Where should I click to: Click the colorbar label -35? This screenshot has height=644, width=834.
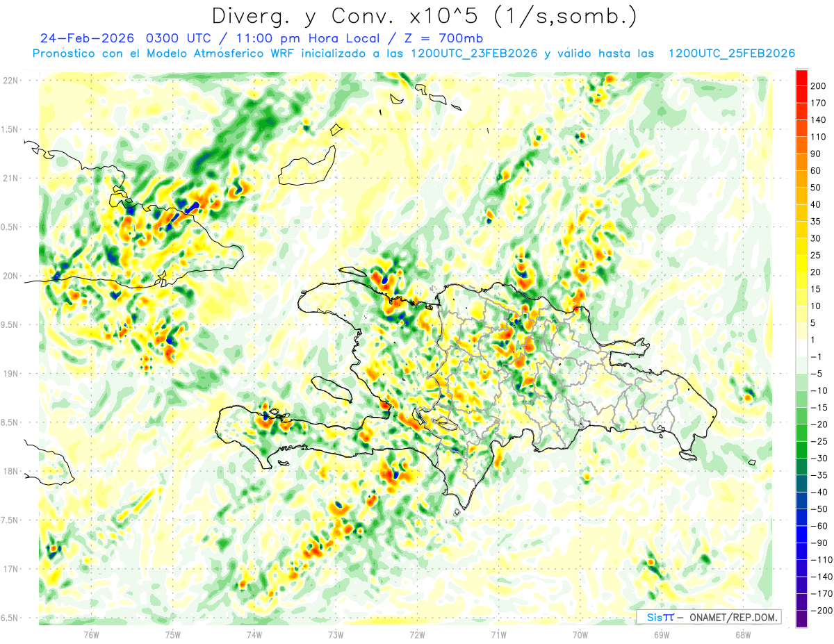tap(819, 475)
